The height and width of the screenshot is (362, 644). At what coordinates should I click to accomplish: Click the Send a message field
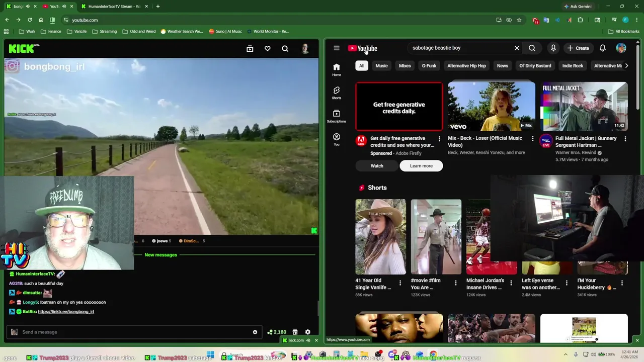pos(134,332)
